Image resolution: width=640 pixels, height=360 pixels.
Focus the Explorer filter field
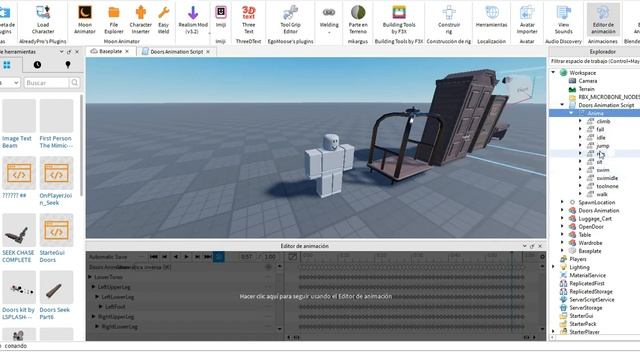595,61
